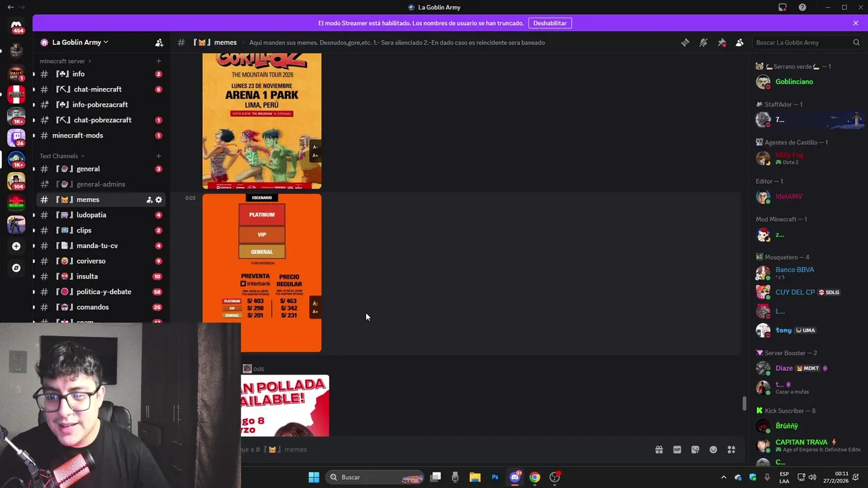The image size is (868, 488).
Task: Click the Deshabilitar button in streamer mode banner
Action: (x=550, y=23)
